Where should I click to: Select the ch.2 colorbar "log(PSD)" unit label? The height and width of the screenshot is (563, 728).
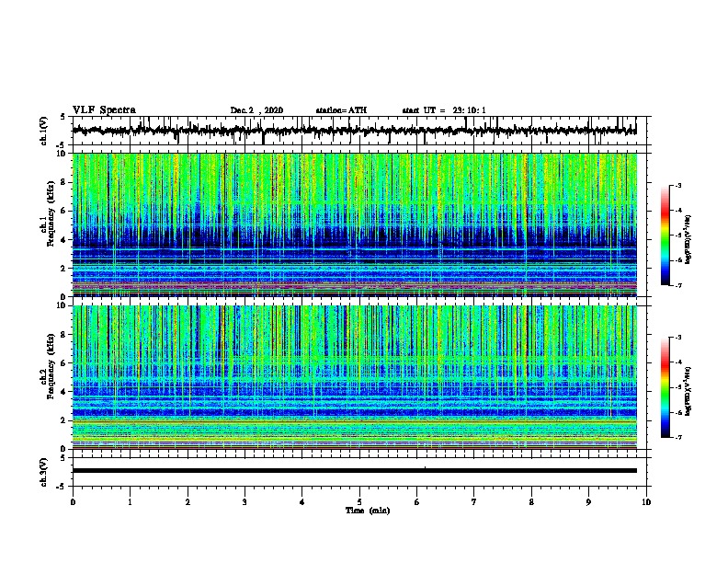point(688,391)
